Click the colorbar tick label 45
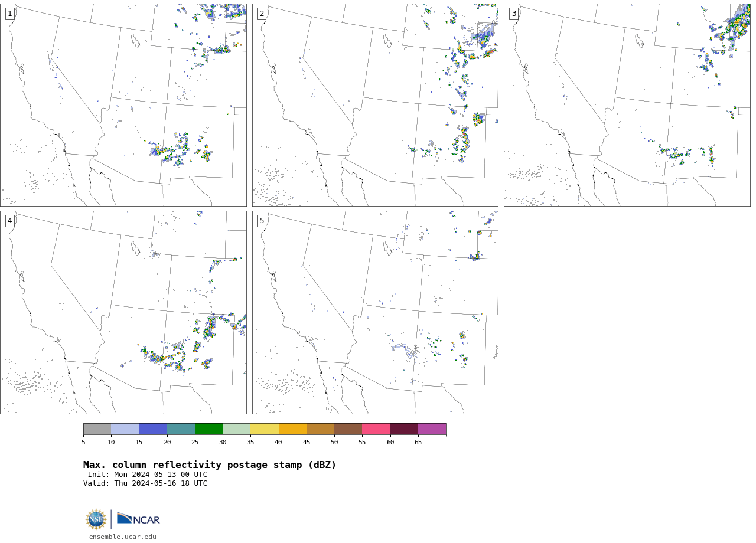The width and height of the screenshot is (756, 543). click(x=307, y=443)
